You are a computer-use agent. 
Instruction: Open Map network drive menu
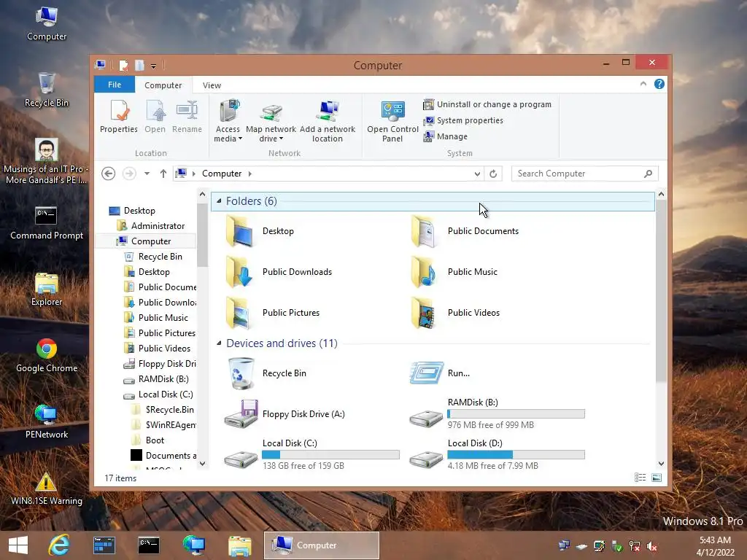(271, 121)
